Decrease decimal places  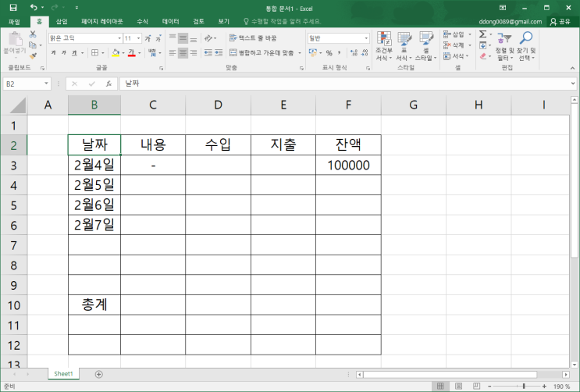[365, 53]
